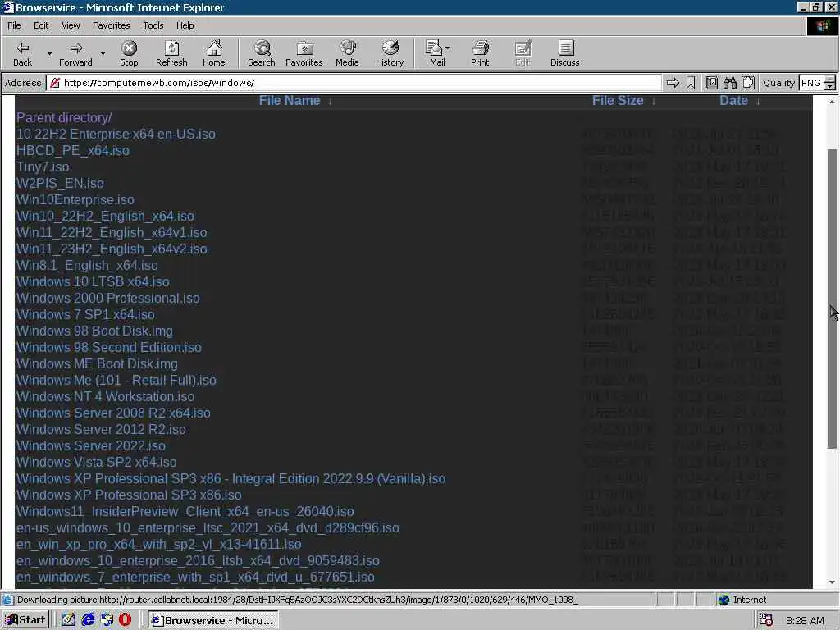840x630 pixels.
Task: Click Windows Server 2022.iso
Action: [90, 445]
